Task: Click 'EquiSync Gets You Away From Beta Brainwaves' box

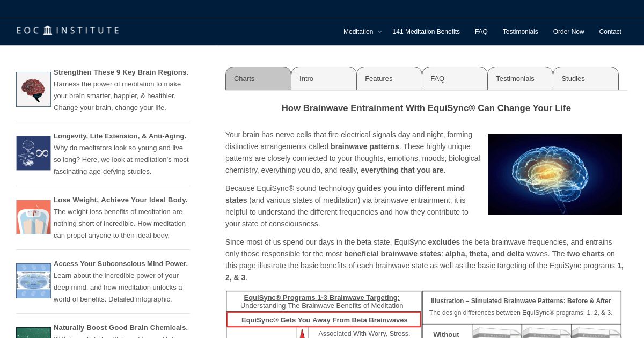Action: [x=324, y=320]
